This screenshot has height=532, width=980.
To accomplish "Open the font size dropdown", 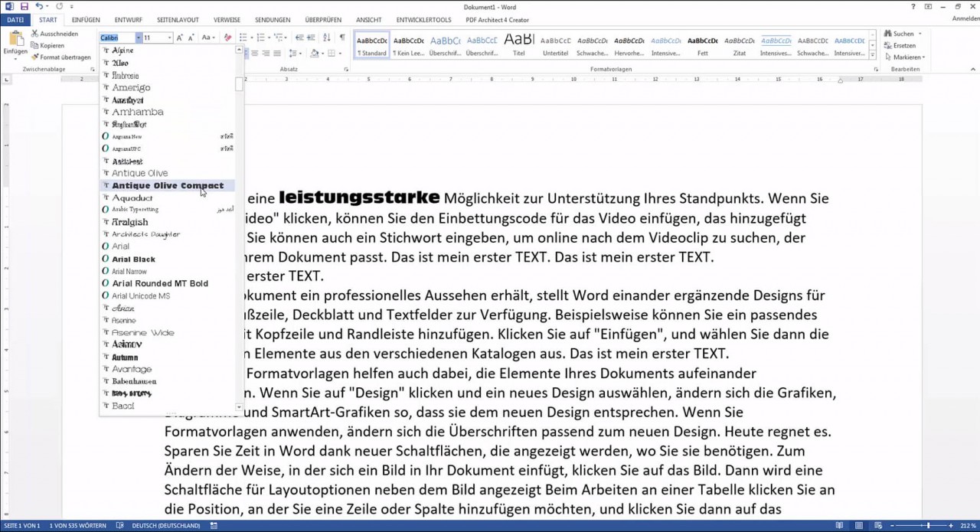I will [x=169, y=38].
